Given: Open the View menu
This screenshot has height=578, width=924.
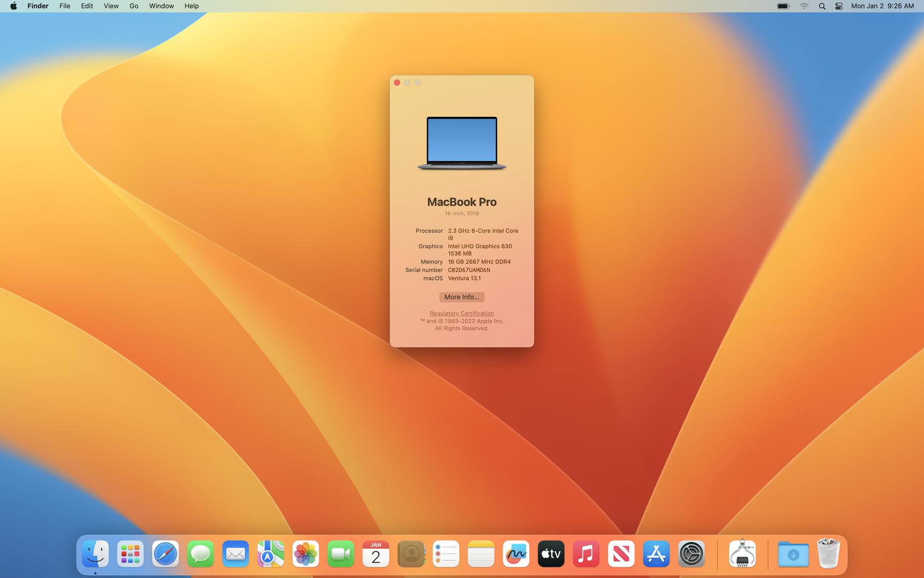Looking at the screenshot, I should point(111,6).
